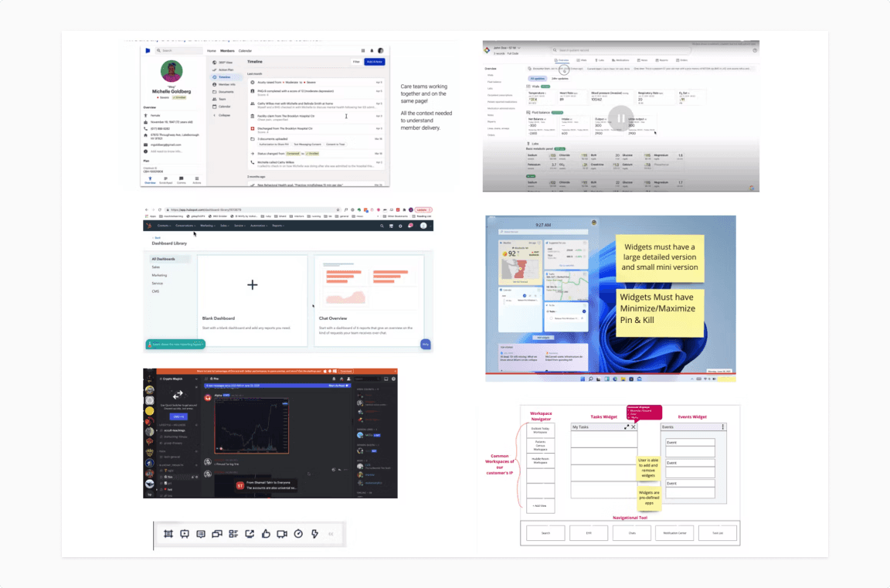The height and width of the screenshot is (588, 890).
Task: Click the grid list icon in bottom toolbar
Action: (233, 534)
